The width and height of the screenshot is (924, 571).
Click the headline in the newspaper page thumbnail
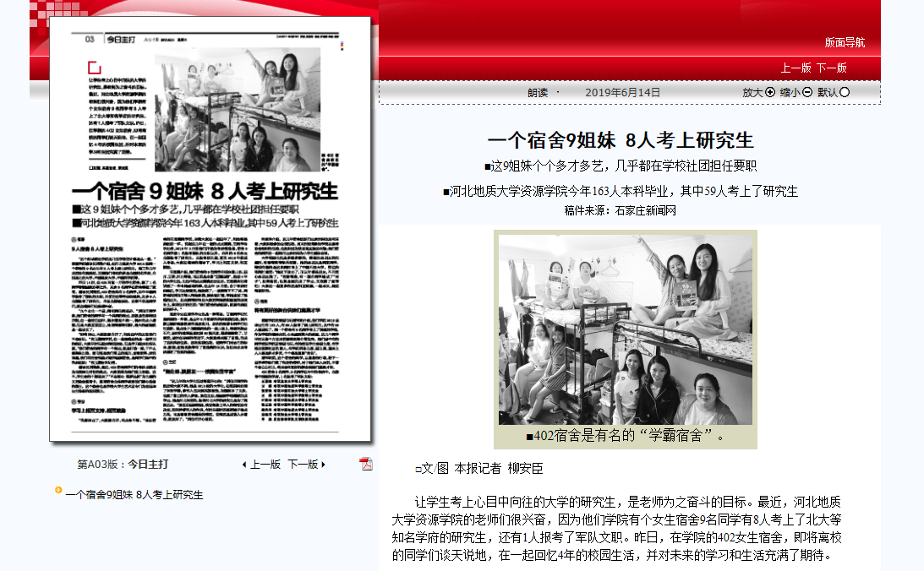[205, 190]
